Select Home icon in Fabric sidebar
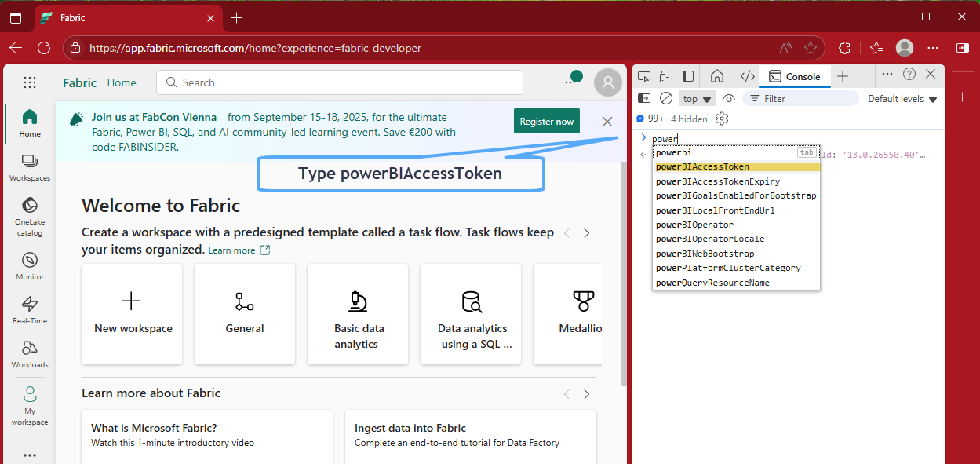 [x=30, y=123]
